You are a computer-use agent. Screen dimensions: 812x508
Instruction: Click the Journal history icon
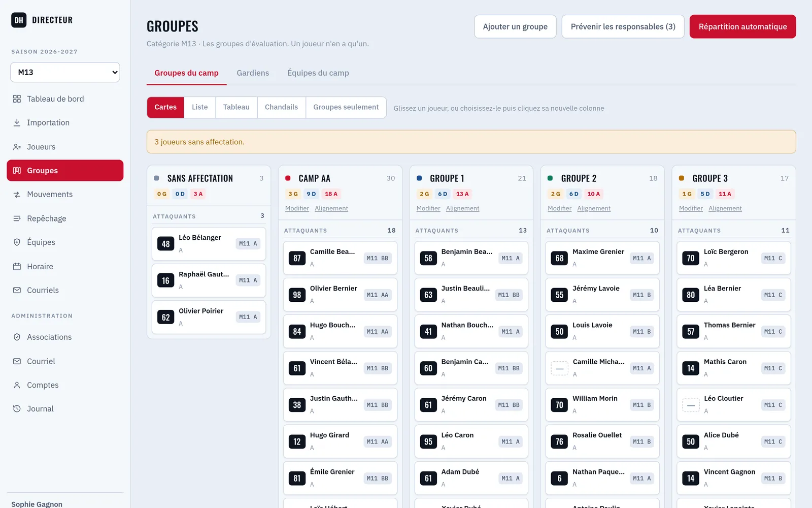coord(17,409)
